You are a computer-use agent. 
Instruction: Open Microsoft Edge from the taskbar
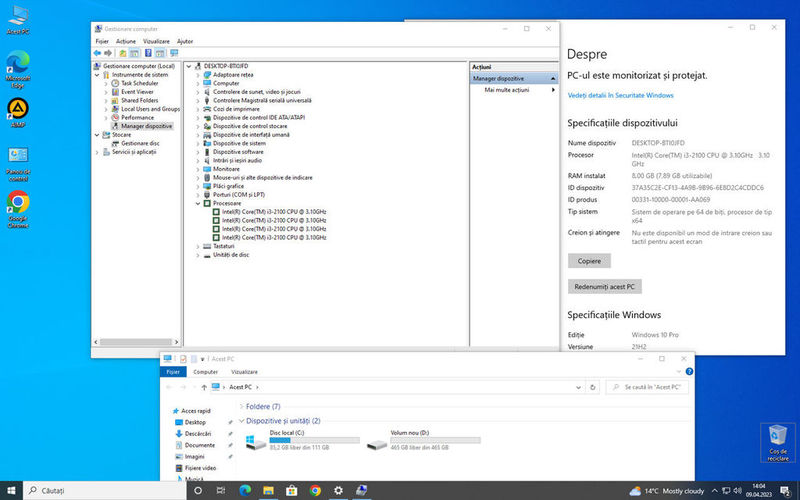(245, 490)
